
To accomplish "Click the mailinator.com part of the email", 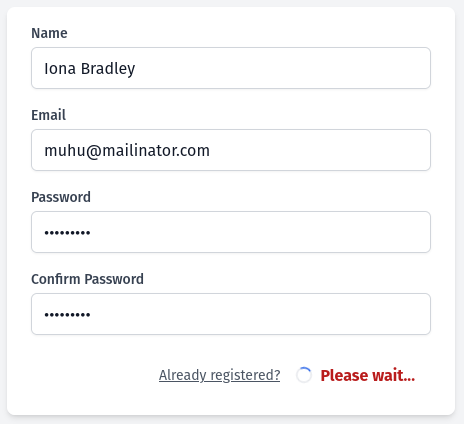I will click(156, 150).
